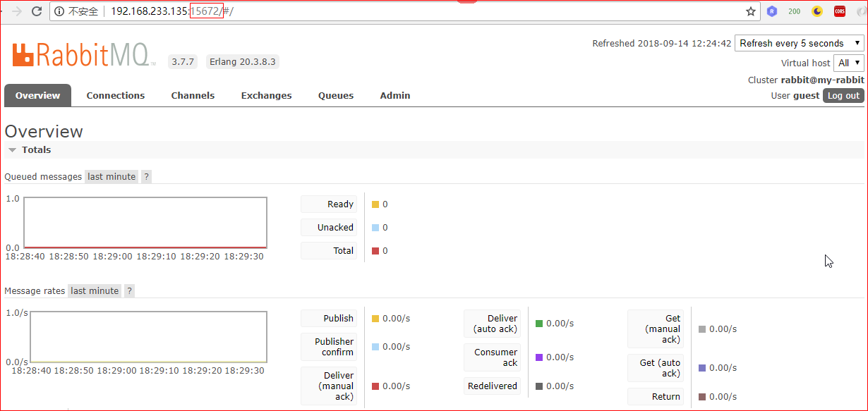Switch to the Overview tab

[x=38, y=95]
